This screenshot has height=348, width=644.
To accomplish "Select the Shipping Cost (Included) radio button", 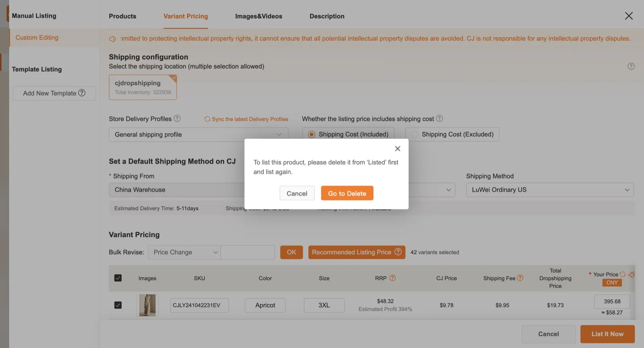I will pyautogui.click(x=312, y=134).
